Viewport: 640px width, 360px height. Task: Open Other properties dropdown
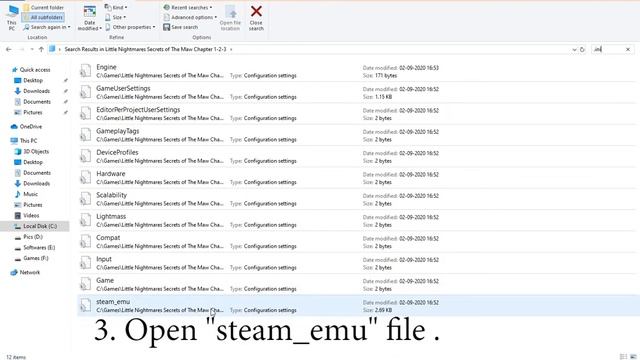click(130, 27)
